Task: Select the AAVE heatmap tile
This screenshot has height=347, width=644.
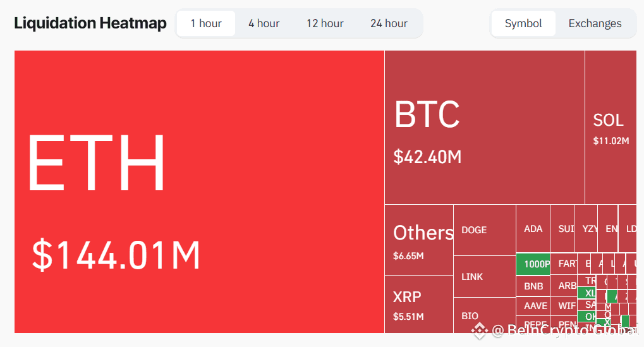Action: pos(533,306)
